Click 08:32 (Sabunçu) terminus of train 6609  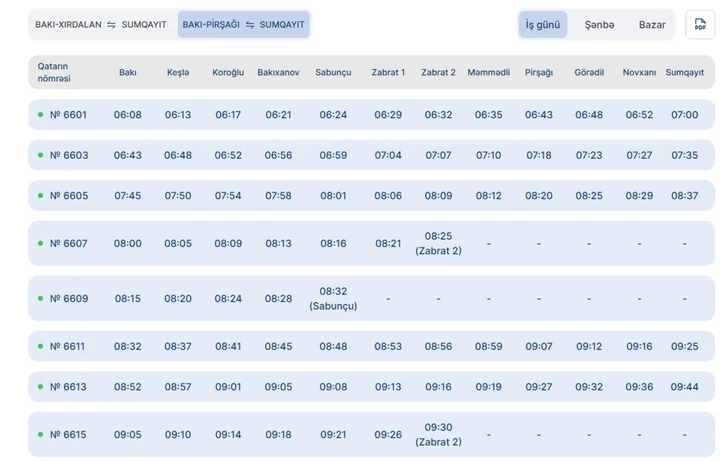point(333,299)
